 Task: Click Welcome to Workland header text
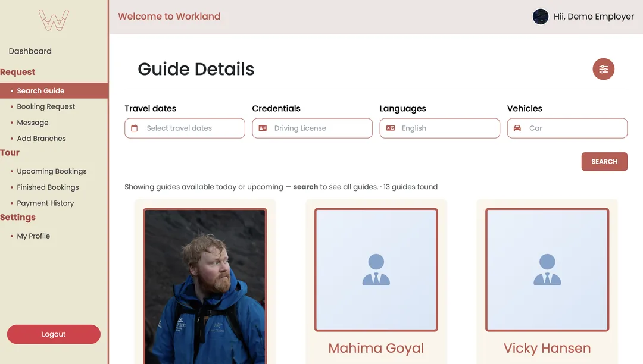(x=169, y=17)
